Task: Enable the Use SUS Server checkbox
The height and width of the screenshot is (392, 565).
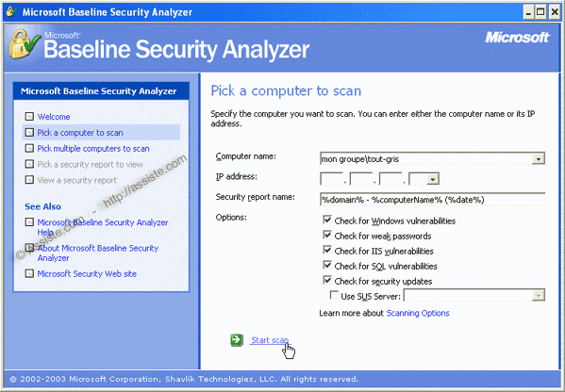Action: point(334,296)
